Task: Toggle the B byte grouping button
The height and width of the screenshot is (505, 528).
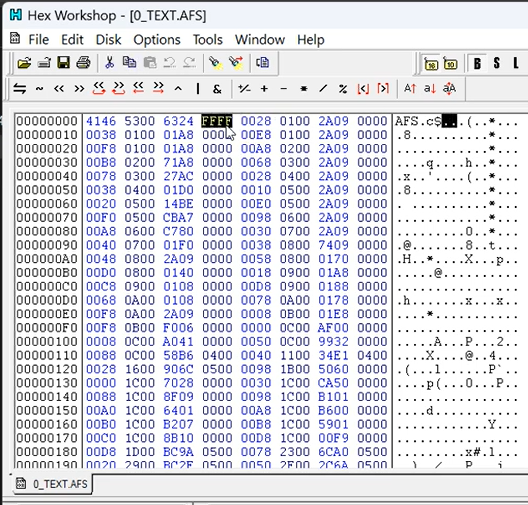Action: coord(477,63)
